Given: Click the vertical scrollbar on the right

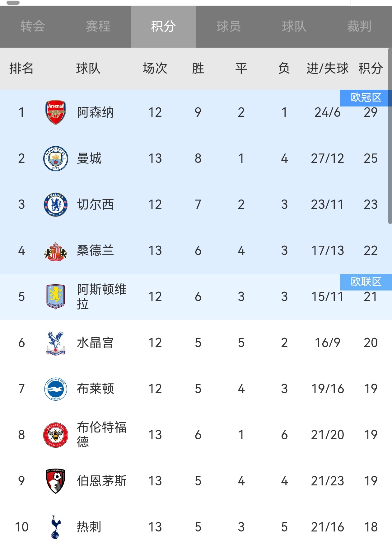Looking at the screenshot, I should tap(390, 136).
